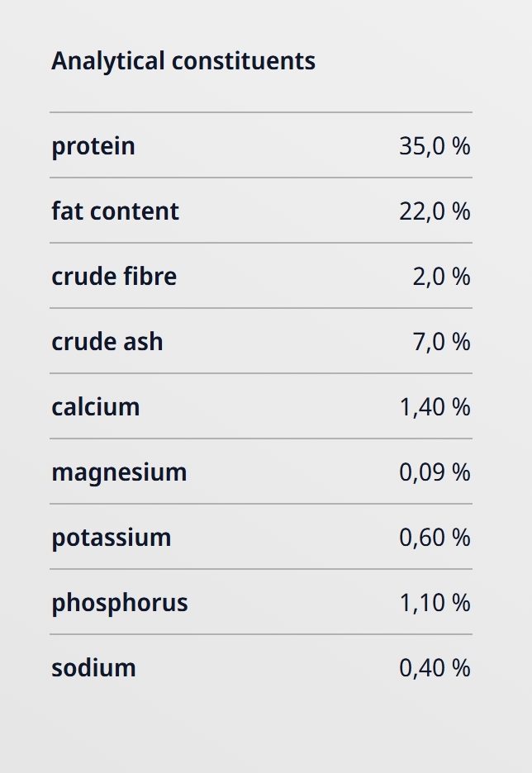The height and width of the screenshot is (773, 532).
Task: Select the protein row label
Action: point(93,146)
